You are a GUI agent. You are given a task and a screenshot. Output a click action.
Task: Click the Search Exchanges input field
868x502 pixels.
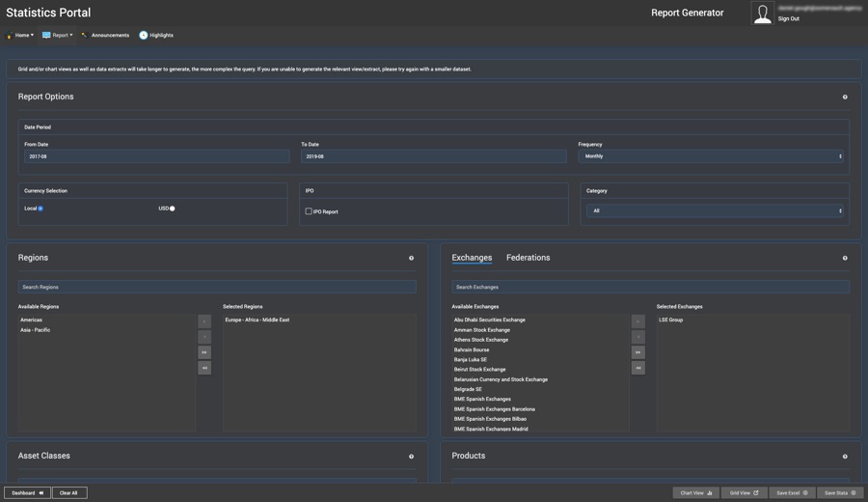(650, 287)
